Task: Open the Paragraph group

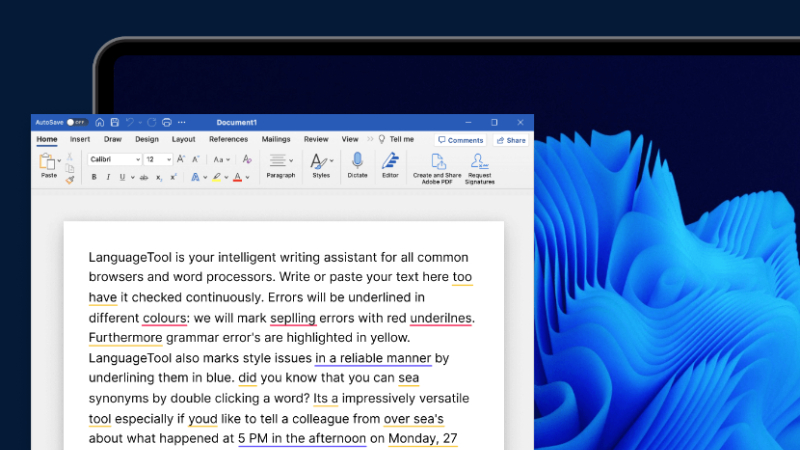Action: (281, 166)
